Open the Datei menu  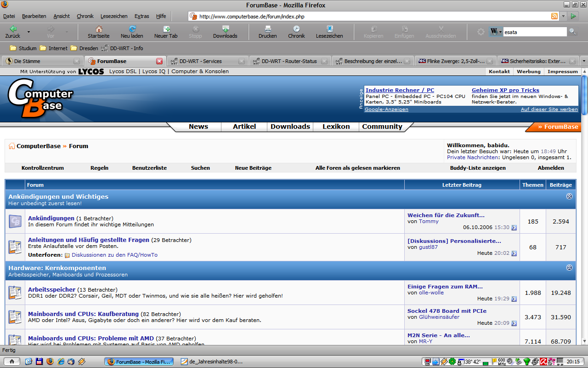coord(9,16)
